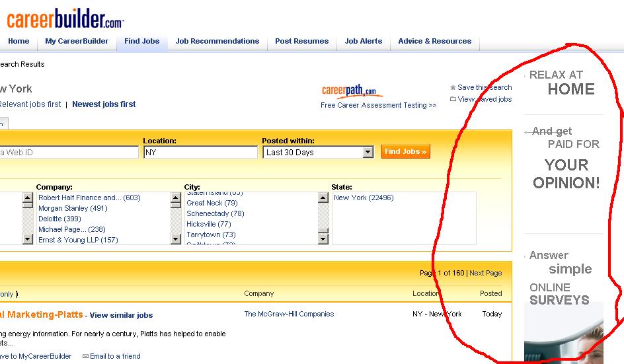Image resolution: width=624 pixels, height=364 pixels.
Task: Click Answer simple Online Surveys ad text
Action: pyautogui.click(x=561, y=277)
